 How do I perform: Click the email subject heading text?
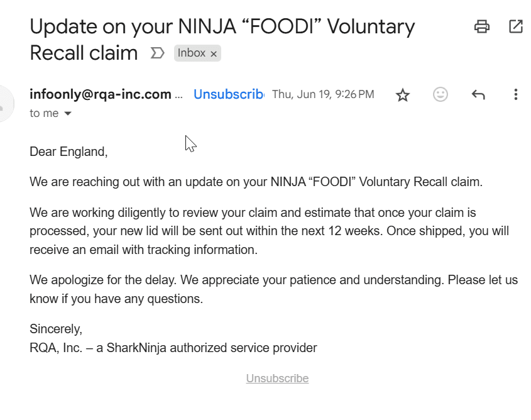pyautogui.click(x=222, y=27)
